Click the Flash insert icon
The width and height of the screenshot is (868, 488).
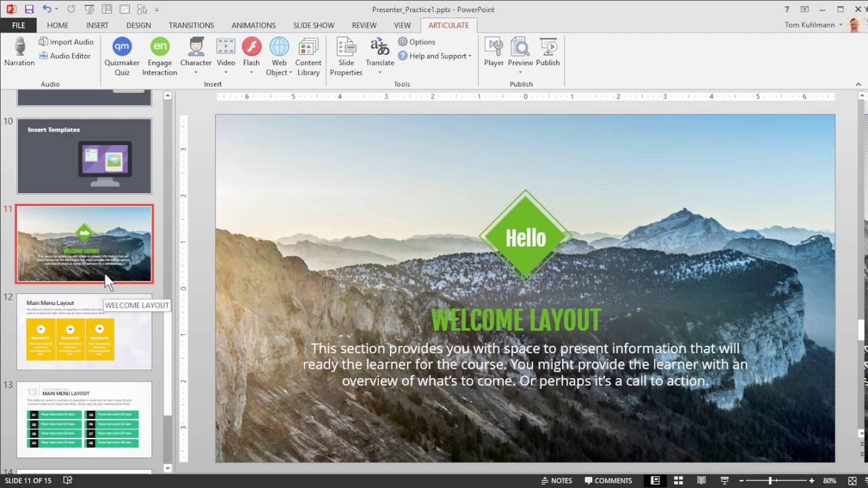click(252, 46)
